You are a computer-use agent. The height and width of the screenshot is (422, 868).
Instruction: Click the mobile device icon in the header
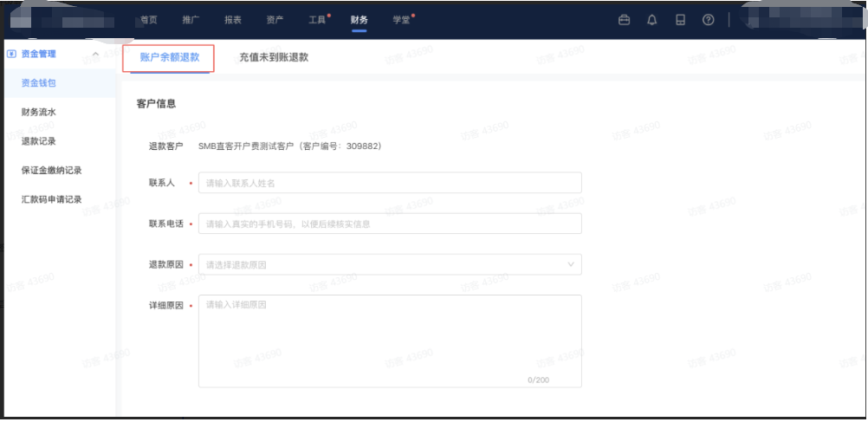680,20
